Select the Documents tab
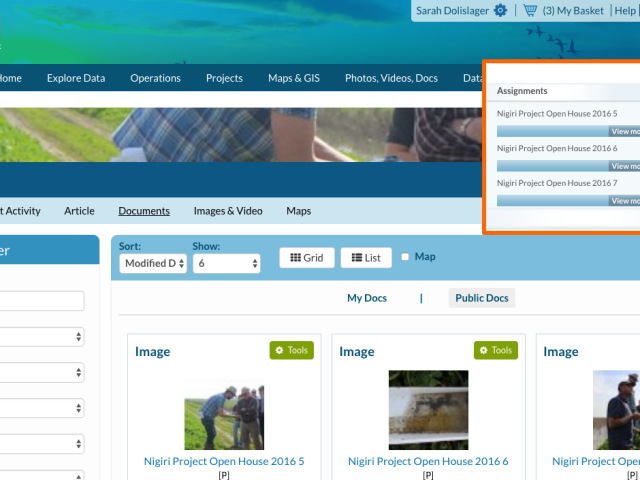 pyautogui.click(x=144, y=211)
